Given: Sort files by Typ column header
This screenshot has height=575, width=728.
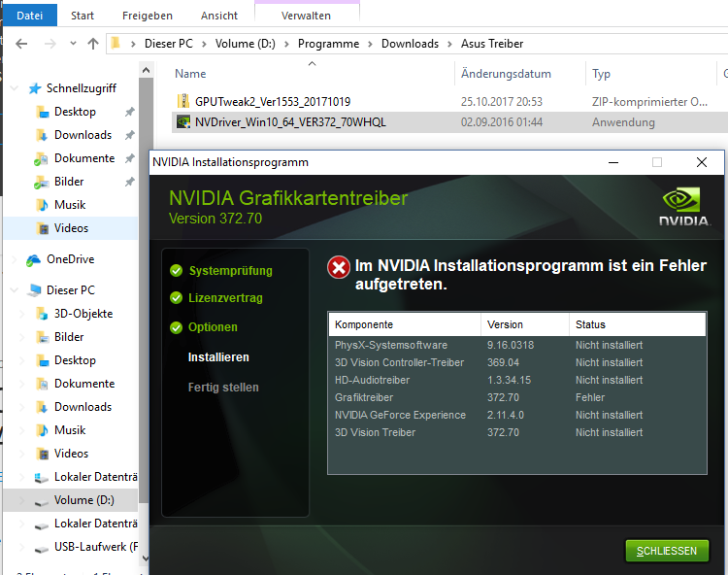Looking at the screenshot, I should 601,74.
